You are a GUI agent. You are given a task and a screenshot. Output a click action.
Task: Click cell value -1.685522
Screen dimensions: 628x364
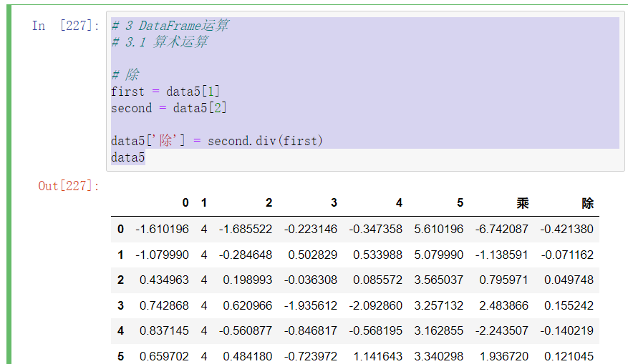245,230
